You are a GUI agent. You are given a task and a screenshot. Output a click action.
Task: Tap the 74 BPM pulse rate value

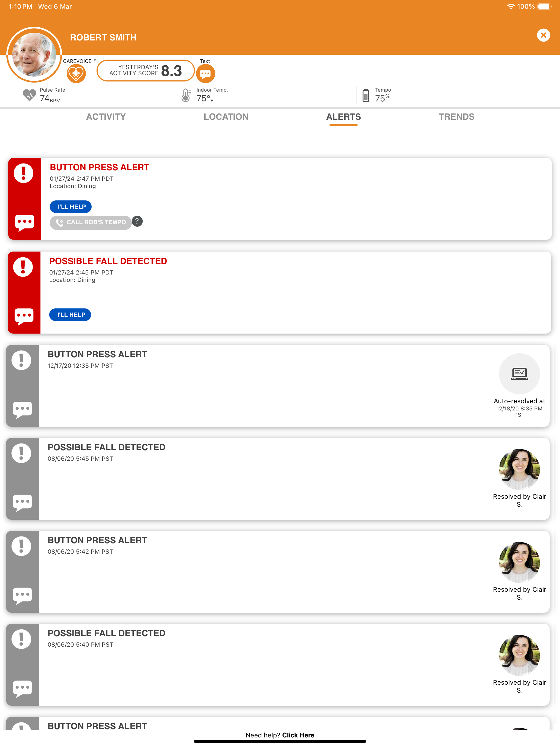50,98
